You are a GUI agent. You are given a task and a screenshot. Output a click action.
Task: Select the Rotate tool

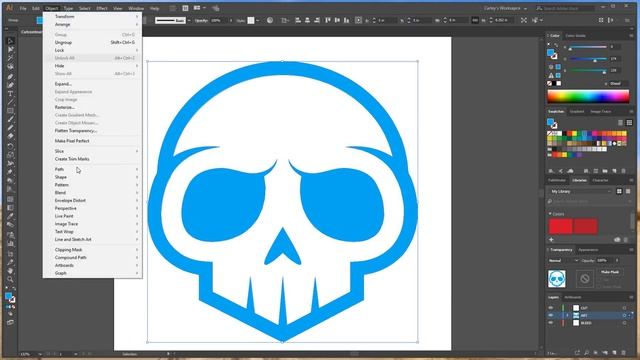[x=10, y=146]
